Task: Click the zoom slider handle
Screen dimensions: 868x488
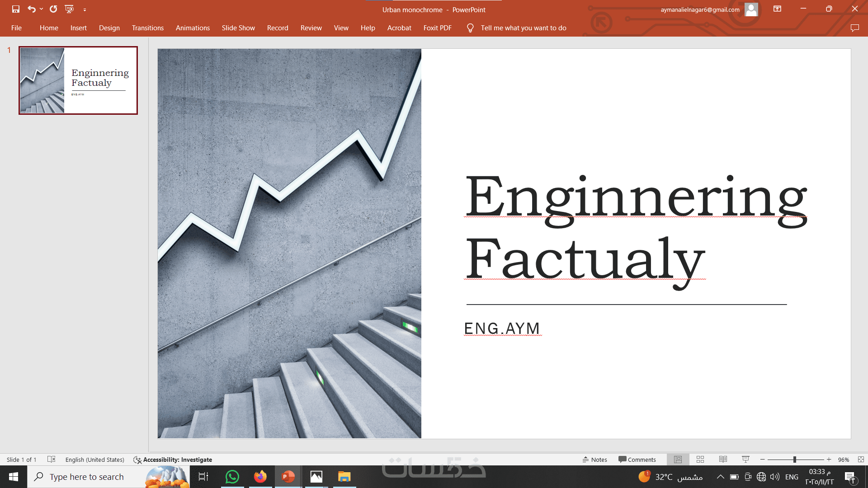Action: click(794, 460)
